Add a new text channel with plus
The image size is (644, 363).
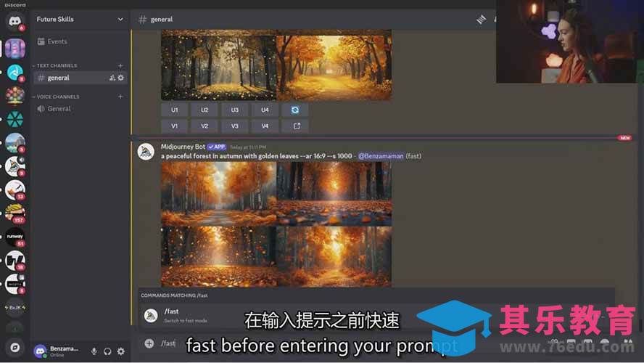120,65
